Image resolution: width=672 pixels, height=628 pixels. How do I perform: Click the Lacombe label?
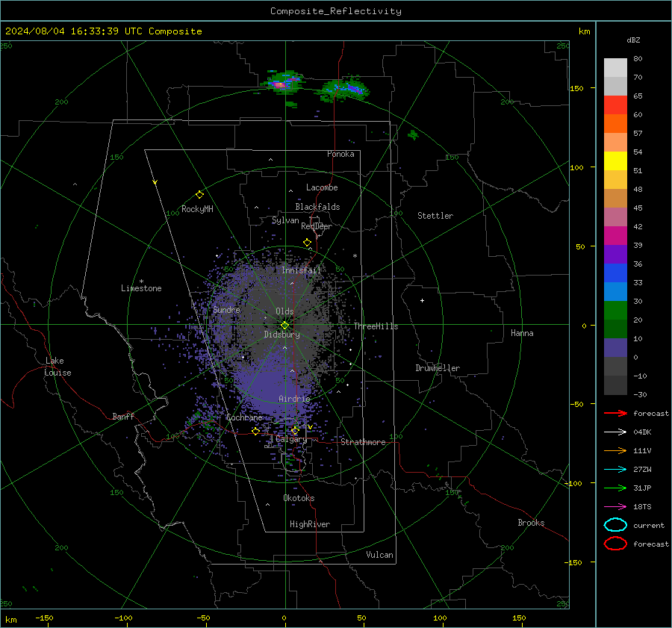click(x=322, y=187)
